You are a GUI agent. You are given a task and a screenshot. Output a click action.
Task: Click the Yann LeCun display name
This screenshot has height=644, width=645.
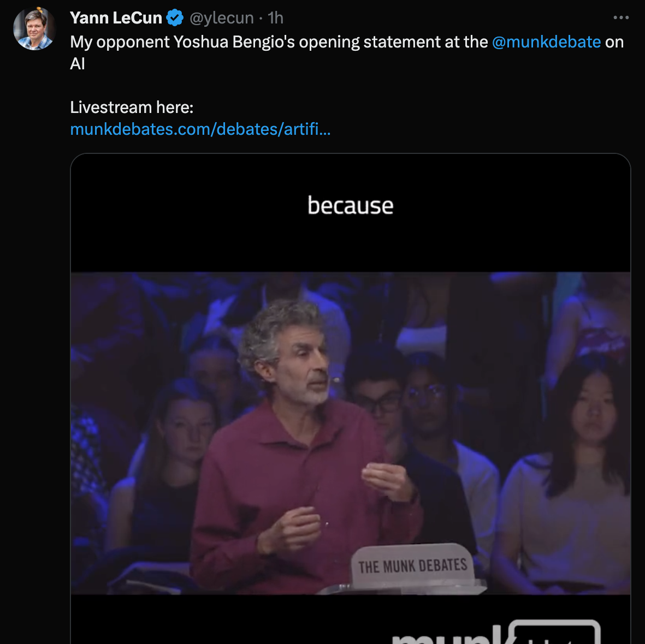pos(116,18)
